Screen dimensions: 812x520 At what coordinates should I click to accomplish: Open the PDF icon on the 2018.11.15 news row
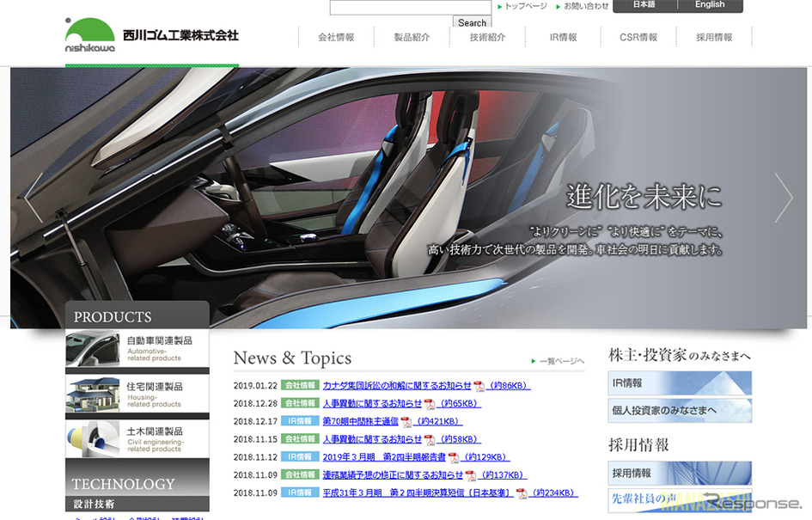point(430,439)
